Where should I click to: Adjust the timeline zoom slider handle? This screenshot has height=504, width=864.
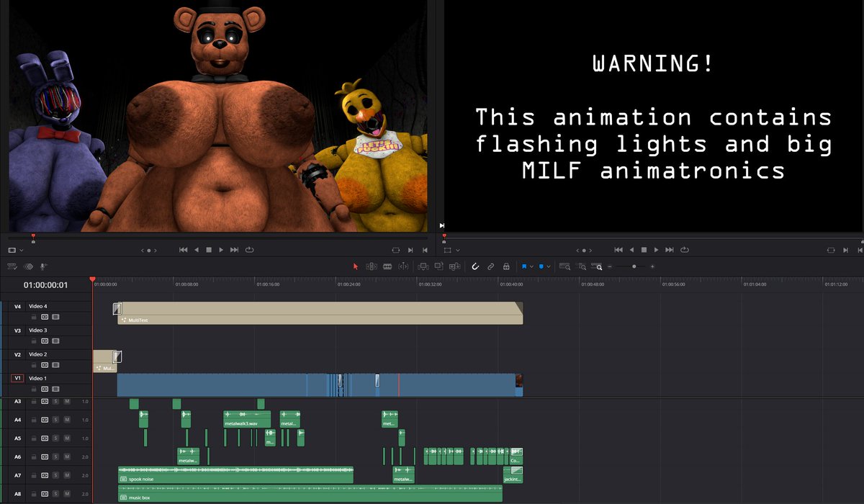click(x=634, y=266)
